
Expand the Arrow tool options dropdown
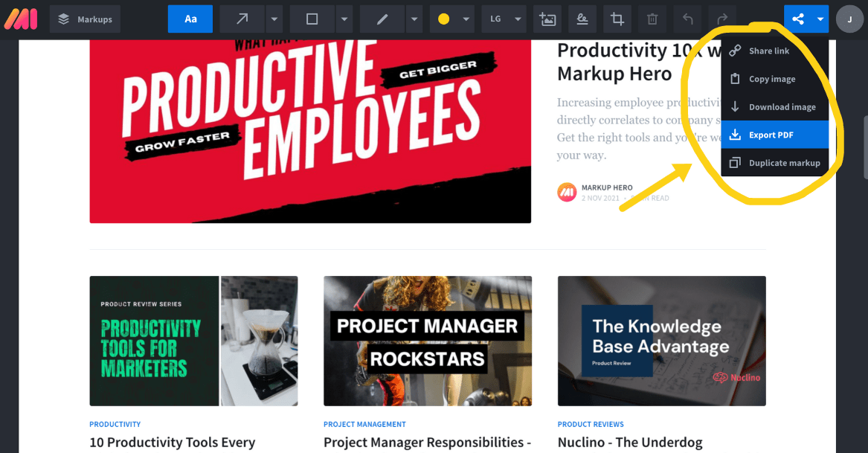click(x=274, y=19)
